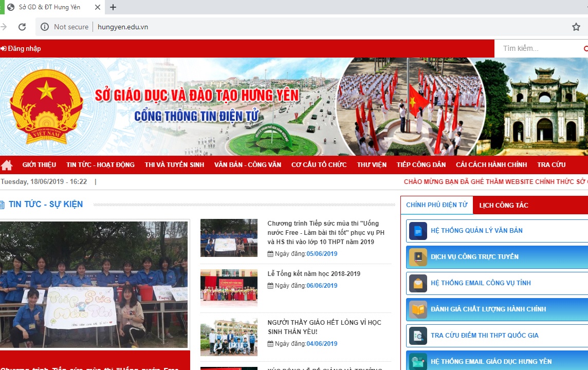Switch to the Lịch công tác tab
The image size is (588, 370).
pos(503,205)
